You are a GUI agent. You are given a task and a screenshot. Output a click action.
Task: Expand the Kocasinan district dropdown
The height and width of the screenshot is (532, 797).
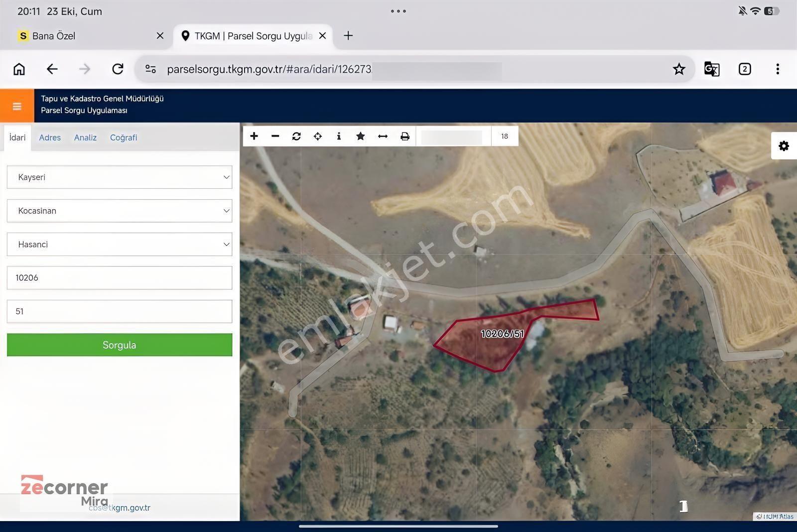[120, 211]
